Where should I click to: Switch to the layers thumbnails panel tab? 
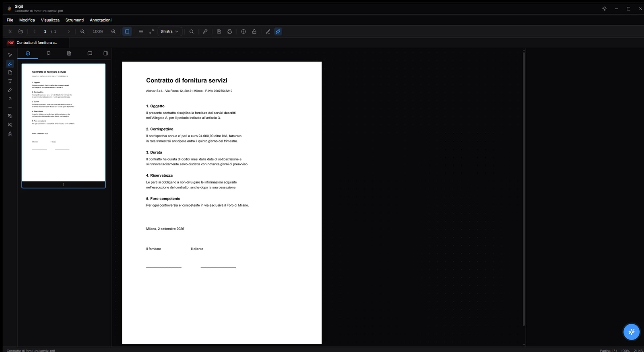pyautogui.click(x=28, y=53)
